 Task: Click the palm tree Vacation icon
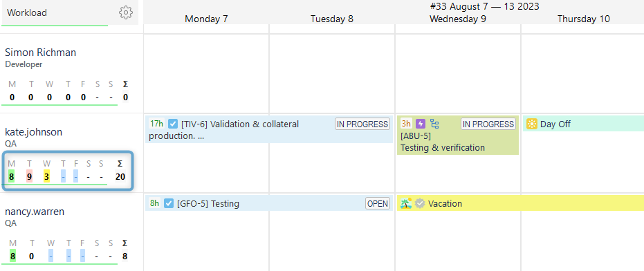pos(406,203)
